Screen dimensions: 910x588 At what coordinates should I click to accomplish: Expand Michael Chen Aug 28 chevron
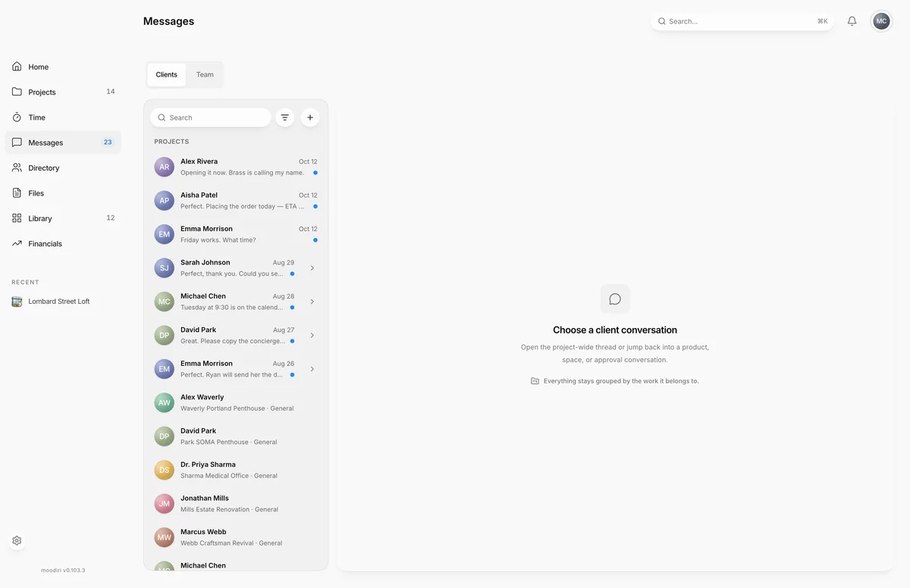pos(312,302)
